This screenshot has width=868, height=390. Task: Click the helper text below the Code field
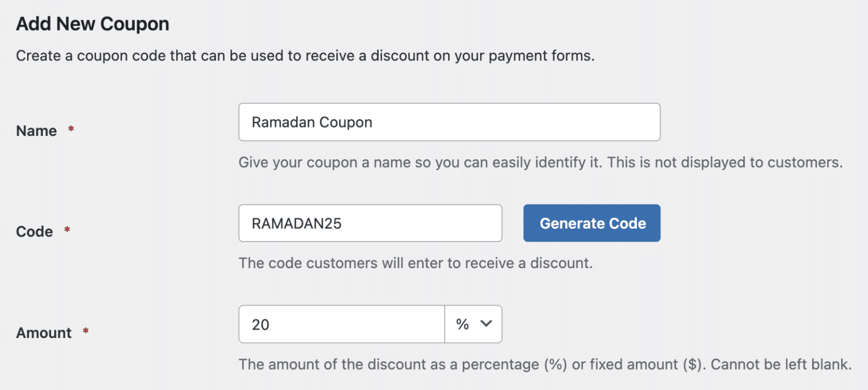414,263
